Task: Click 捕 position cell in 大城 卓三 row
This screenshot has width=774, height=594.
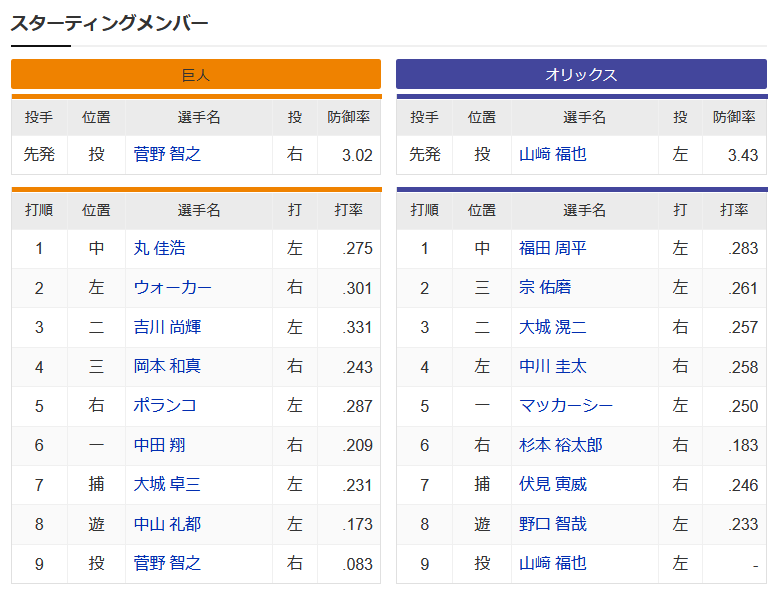Action: coord(96,484)
